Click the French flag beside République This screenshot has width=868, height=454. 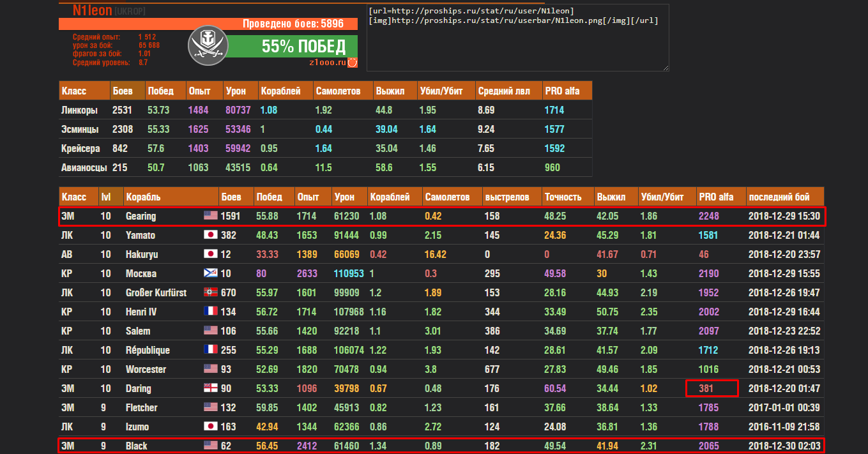(211, 350)
